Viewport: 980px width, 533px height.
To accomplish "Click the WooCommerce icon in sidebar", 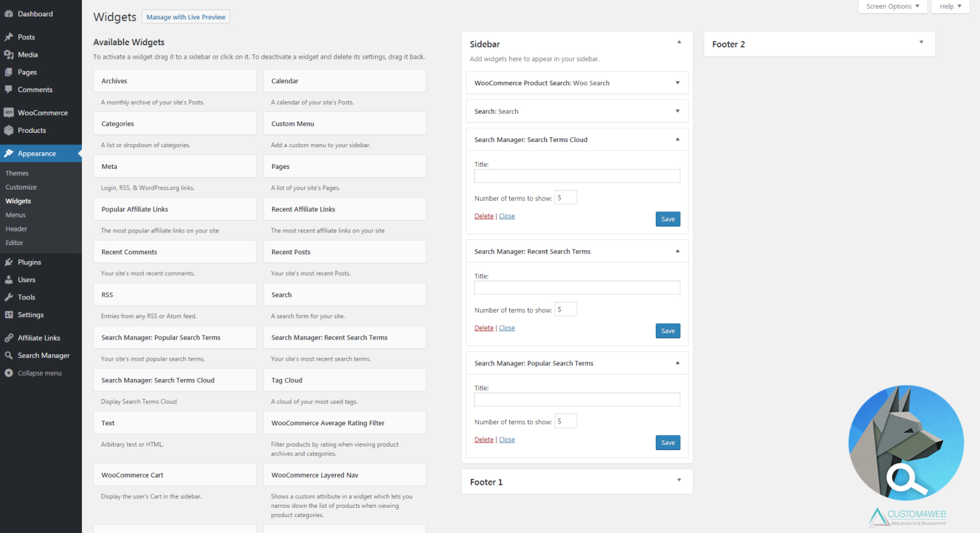I will coord(9,113).
